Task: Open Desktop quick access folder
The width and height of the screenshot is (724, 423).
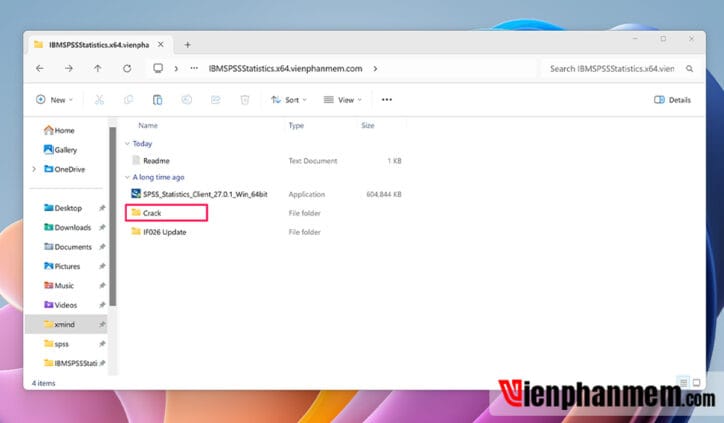Action: coord(63,208)
